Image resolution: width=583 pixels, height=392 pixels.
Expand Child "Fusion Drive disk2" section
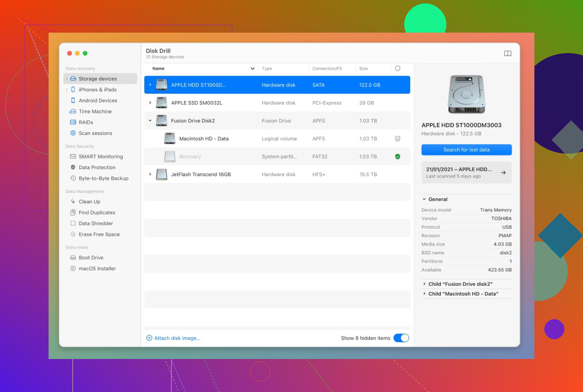[424, 284]
